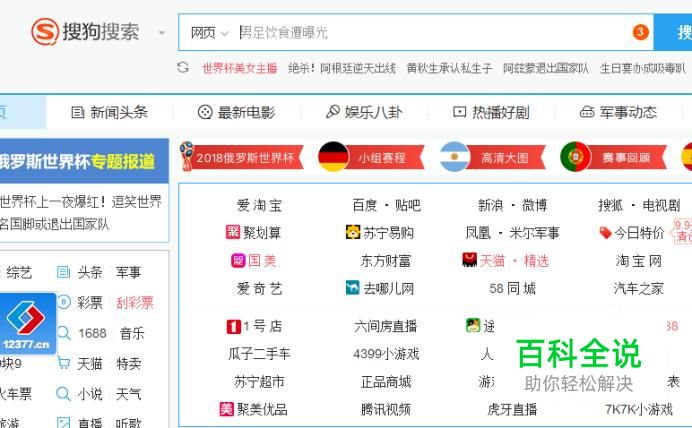The width and height of the screenshot is (692, 428).
Task: Click the orange number 3 badge
Action: (x=640, y=32)
